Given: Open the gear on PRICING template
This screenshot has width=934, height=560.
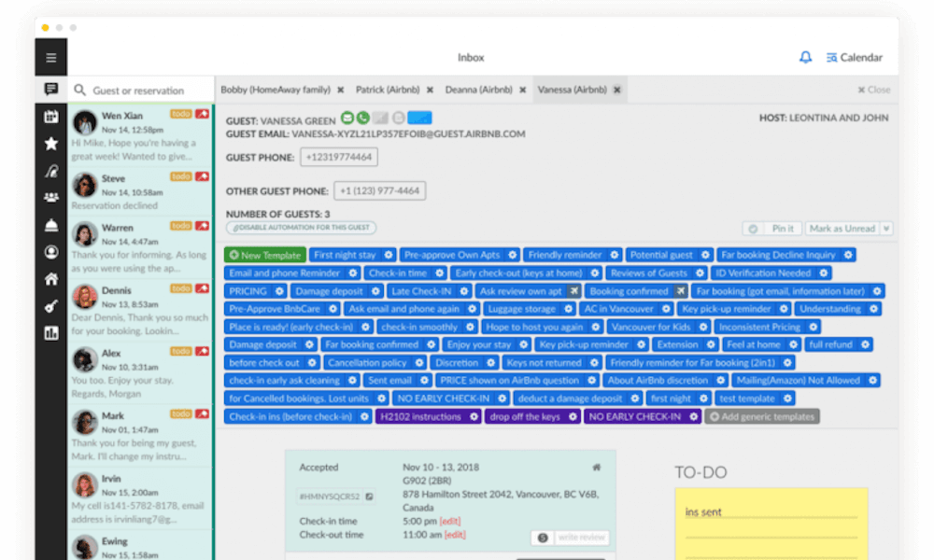Looking at the screenshot, I should tap(279, 291).
